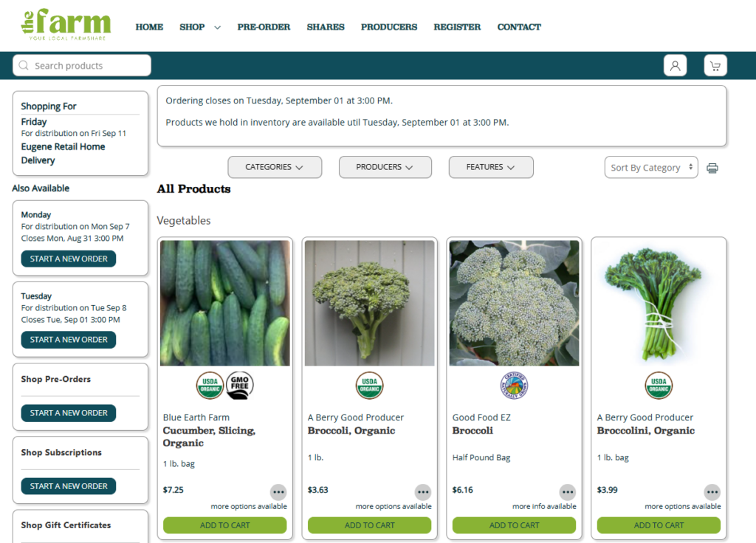The image size is (756, 543).
Task: Open more options dots for Broccoli, Organic
Action: coord(423,492)
